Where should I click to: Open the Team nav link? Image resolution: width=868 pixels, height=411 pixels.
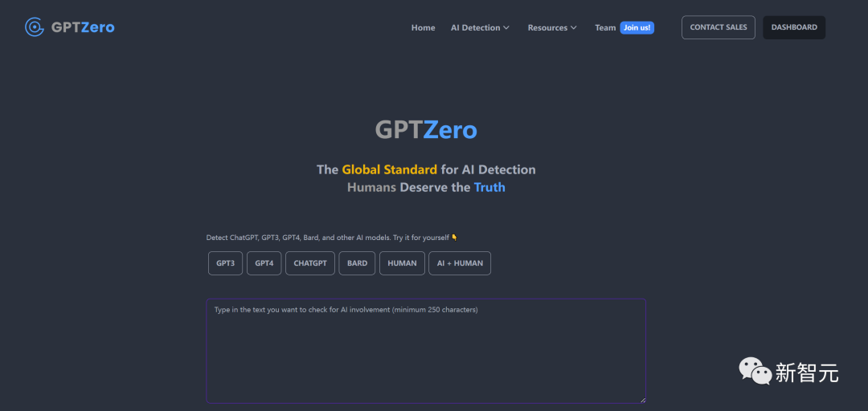pyautogui.click(x=605, y=27)
